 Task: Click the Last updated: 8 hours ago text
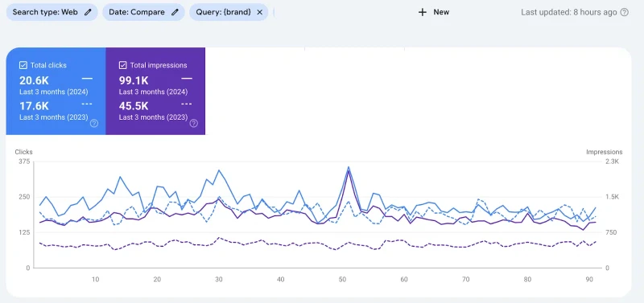pyautogui.click(x=569, y=12)
